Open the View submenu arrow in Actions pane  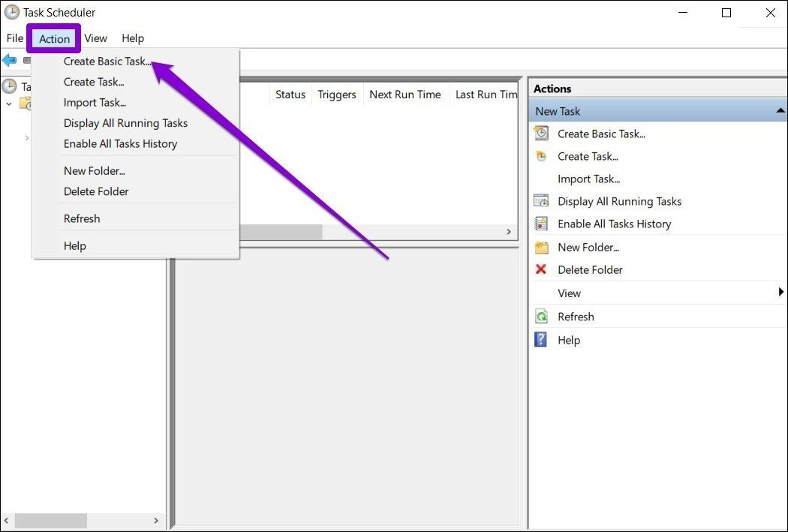click(x=780, y=292)
